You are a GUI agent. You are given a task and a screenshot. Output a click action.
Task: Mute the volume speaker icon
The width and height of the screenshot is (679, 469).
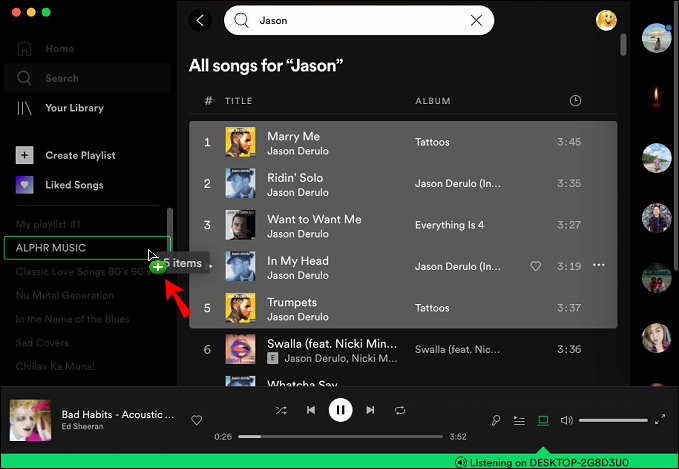coord(567,421)
